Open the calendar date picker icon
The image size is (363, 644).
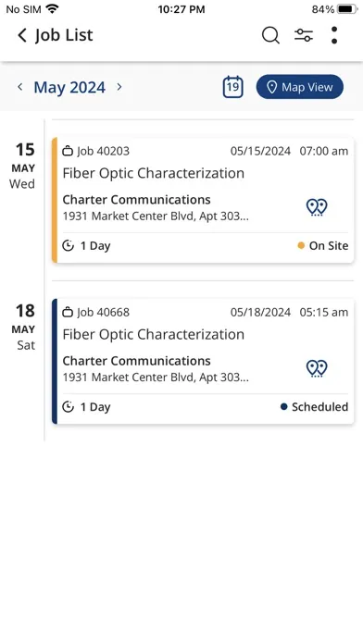click(233, 87)
